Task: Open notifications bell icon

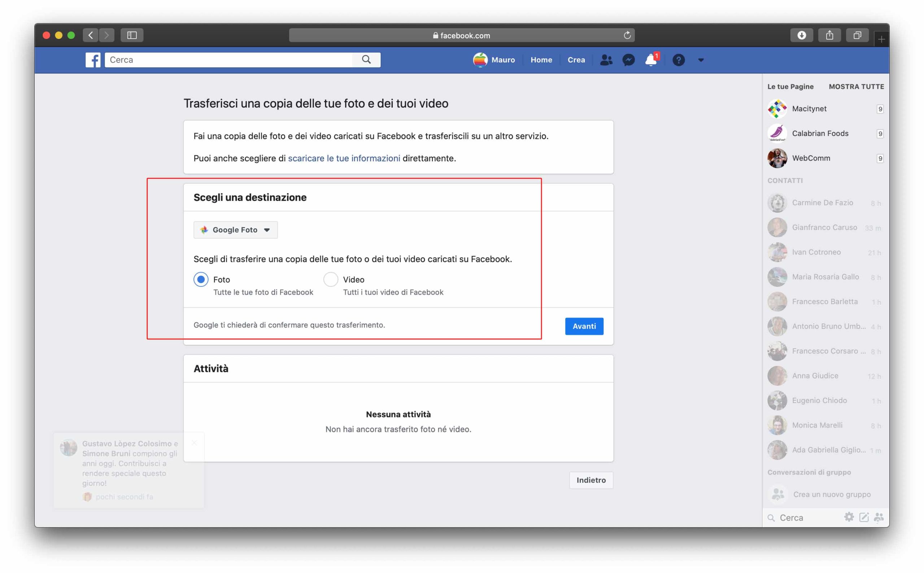Action: [651, 60]
